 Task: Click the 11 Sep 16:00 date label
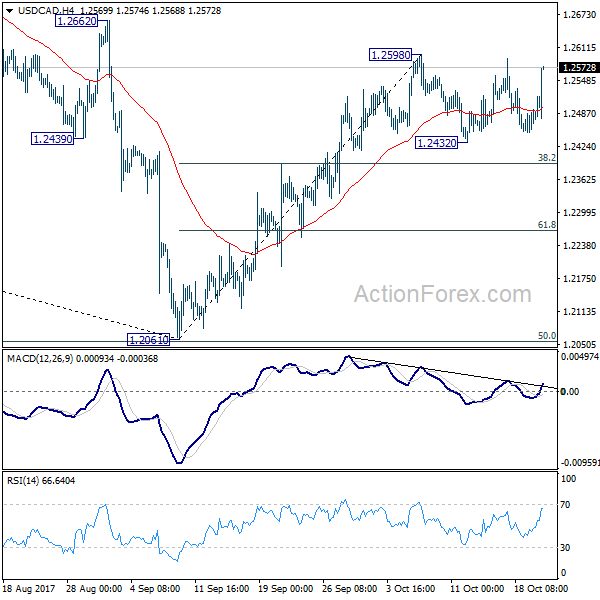pos(222,589)
